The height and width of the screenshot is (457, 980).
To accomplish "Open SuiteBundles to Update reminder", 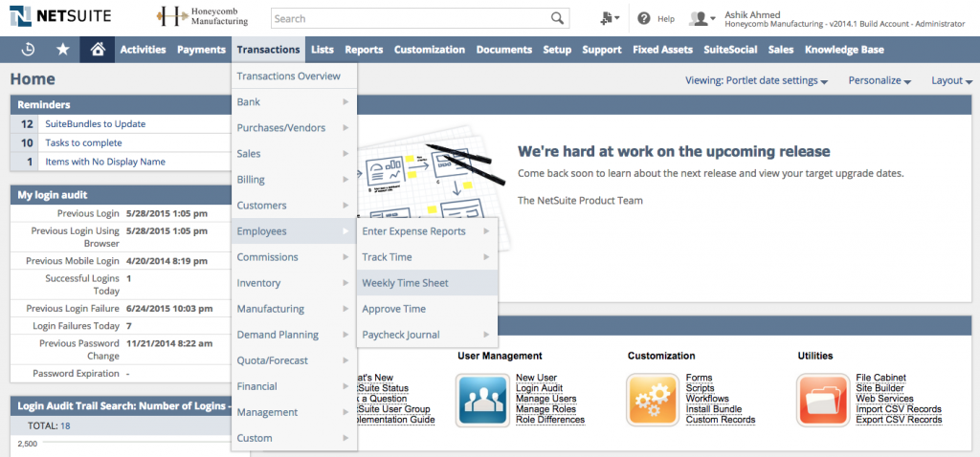I will pos(96,123).
